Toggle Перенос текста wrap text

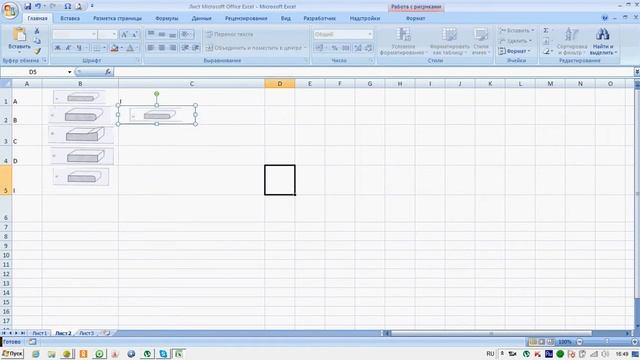tap(229, 34)
